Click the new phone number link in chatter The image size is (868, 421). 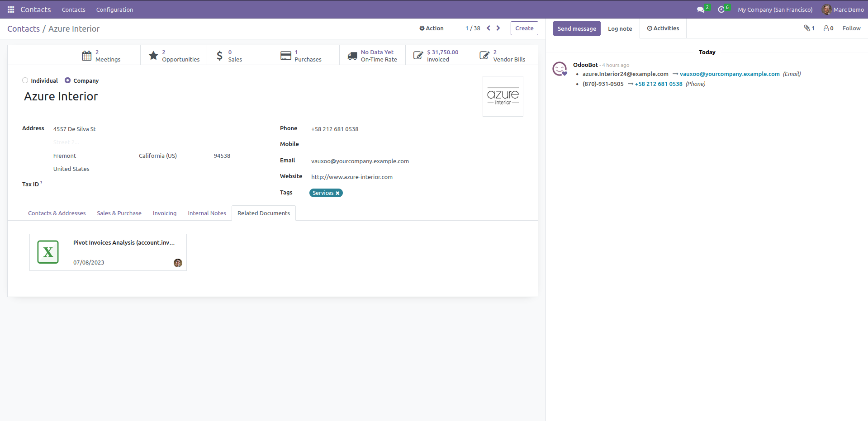659,84
